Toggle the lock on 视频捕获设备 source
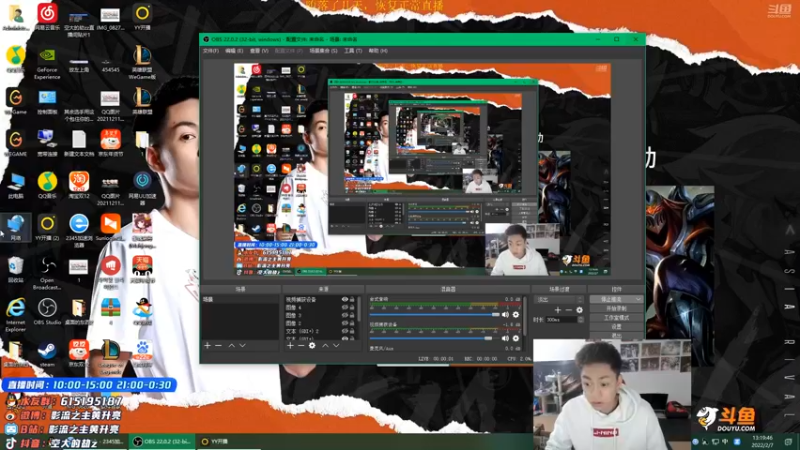 tap(352, 300)
